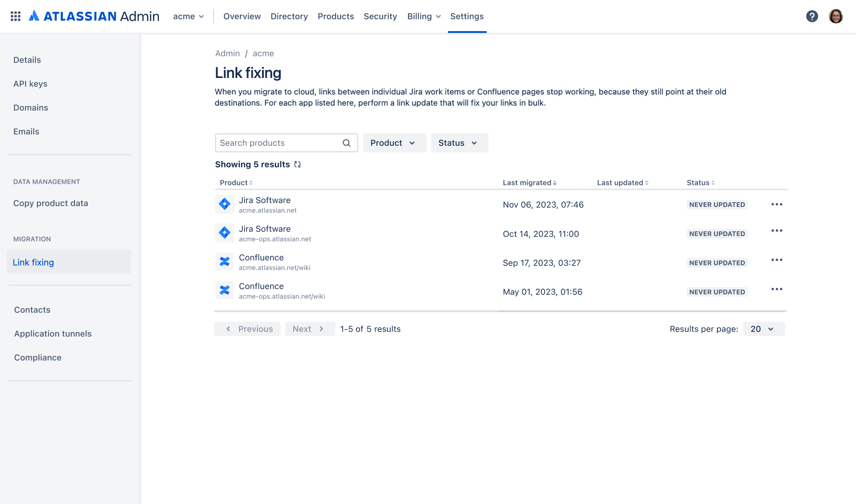Expand the Product filter dropdown
This screenshot has height=504, width=856.
tap(394, 143)
